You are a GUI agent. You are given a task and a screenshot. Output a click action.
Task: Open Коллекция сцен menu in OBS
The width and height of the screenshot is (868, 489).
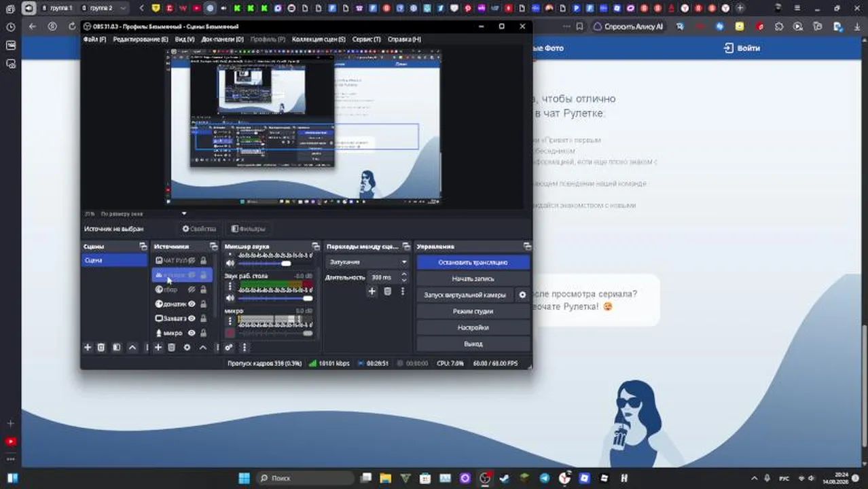(x=319, y=39)
